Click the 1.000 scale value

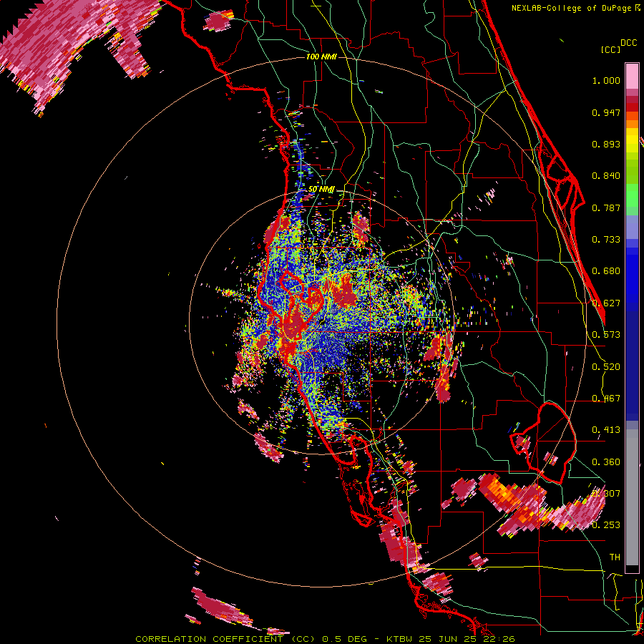point(606,80)
